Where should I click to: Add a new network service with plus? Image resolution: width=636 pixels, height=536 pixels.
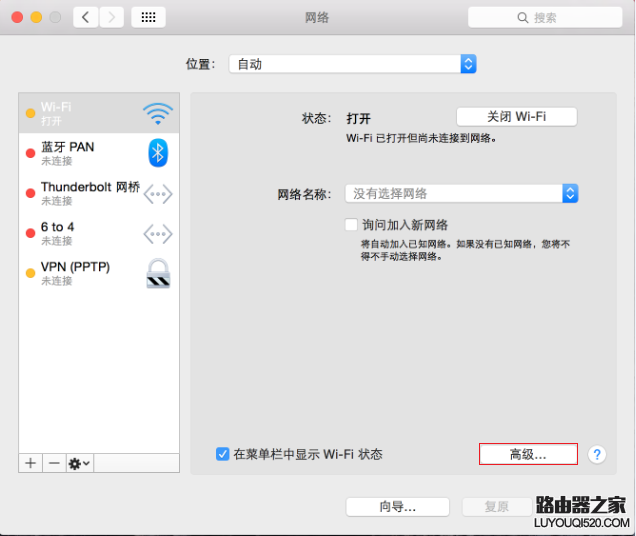(30, 463)
